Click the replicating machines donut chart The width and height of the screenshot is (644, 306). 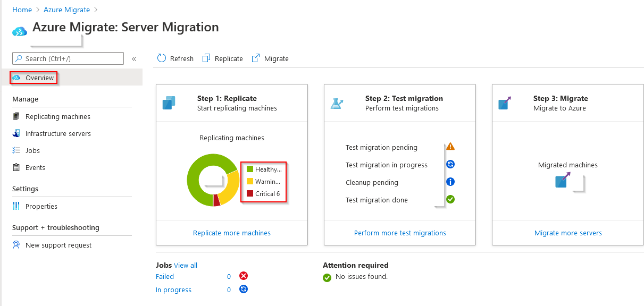(x=213, y=180)
